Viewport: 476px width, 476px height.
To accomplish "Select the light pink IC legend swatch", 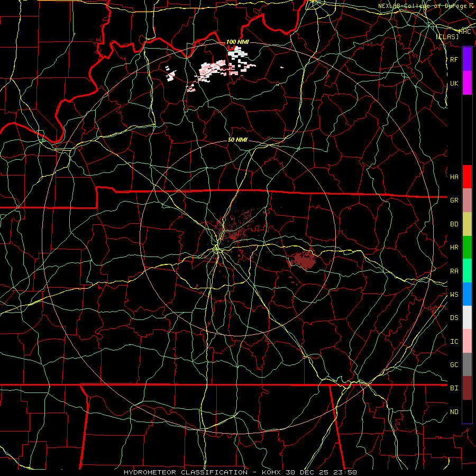I will click(x=467, y=341).
